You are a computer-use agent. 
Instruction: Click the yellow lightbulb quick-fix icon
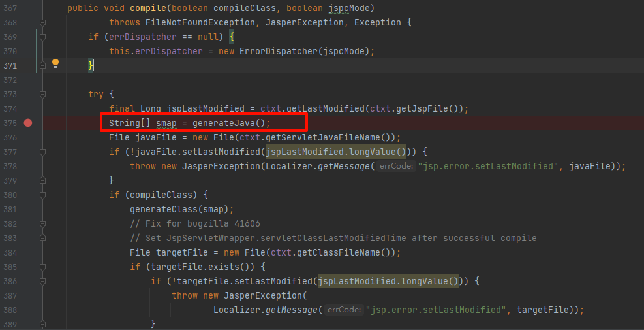pyautogui.click(x=55, y=63)
